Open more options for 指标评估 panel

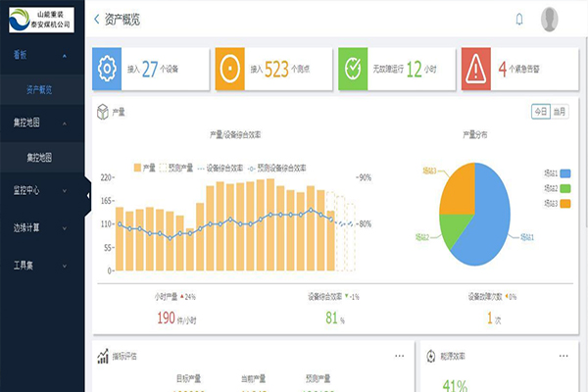tap(399, 356)
